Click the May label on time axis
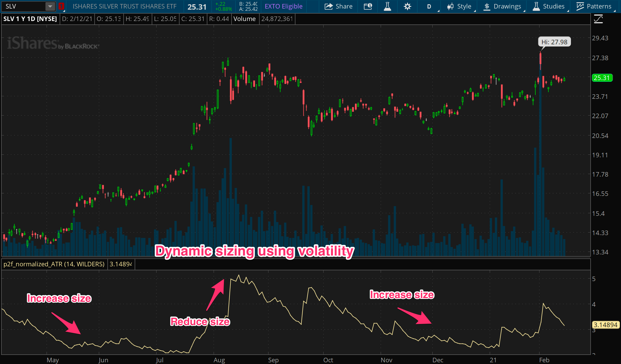621x364 pixels. coord(53,360)
